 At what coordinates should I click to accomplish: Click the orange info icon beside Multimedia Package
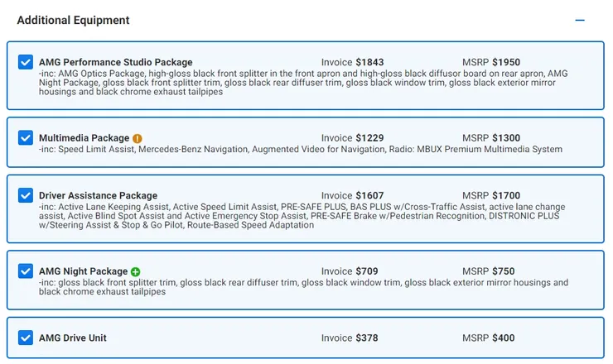pos(138,138)
